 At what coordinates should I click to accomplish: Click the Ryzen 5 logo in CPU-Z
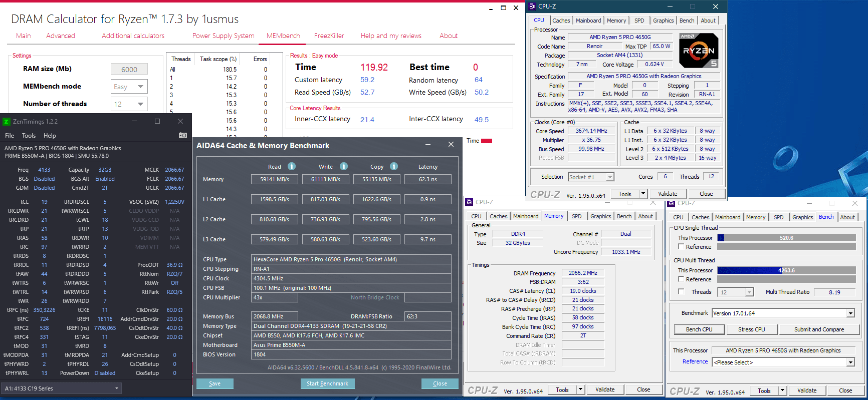[699, 51]
